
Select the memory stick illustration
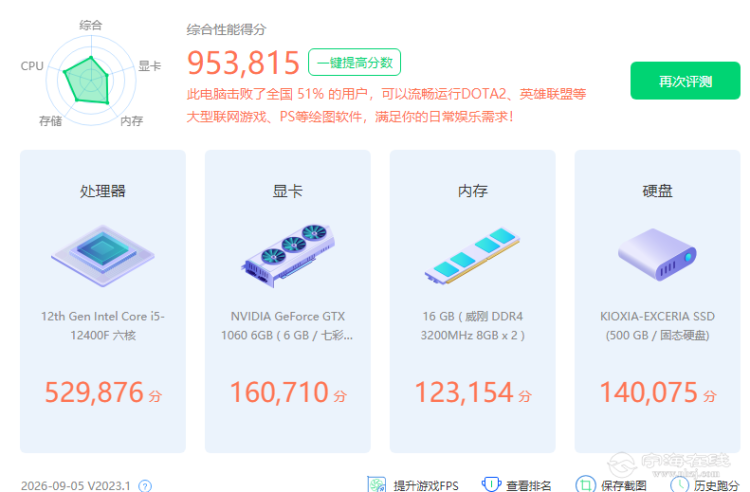[x=473, y=256]
